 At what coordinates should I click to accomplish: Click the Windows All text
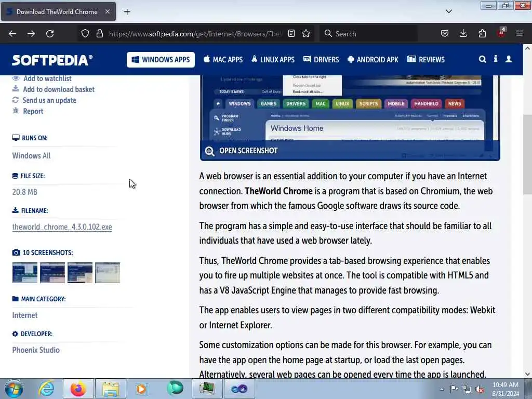pos(31,156)
